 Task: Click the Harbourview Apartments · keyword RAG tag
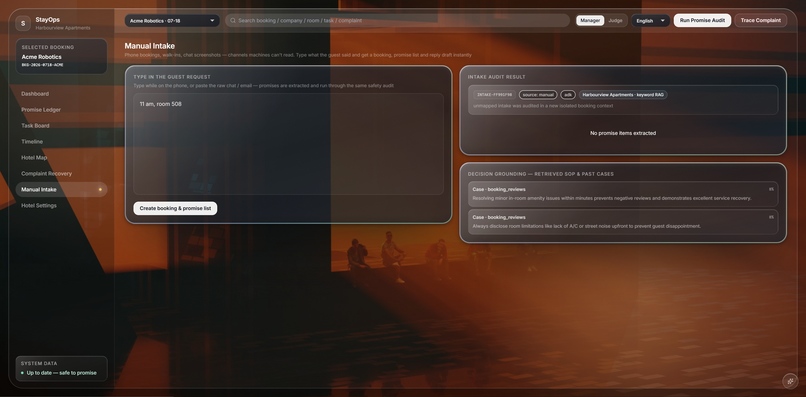(x=623, y=95)
